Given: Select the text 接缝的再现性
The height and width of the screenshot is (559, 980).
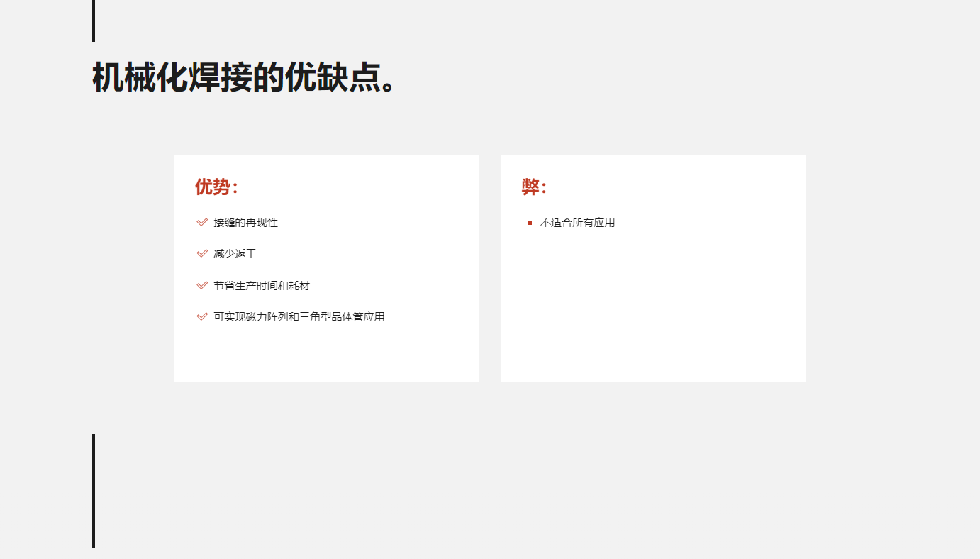Looking at the screenshot, I should 245,223.
